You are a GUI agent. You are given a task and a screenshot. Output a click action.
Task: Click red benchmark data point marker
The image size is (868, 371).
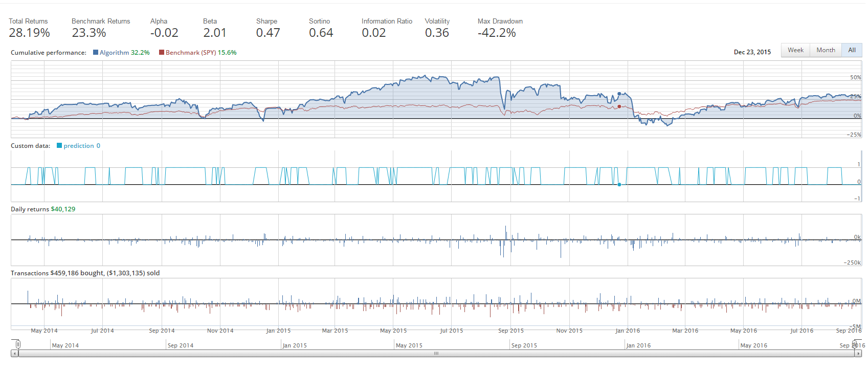[619, 106]
